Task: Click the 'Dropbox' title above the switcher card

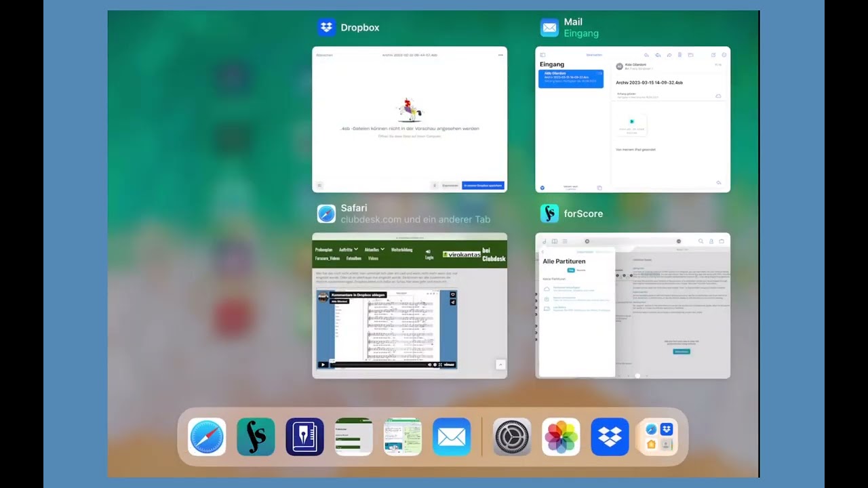Action: coord(360,28)
